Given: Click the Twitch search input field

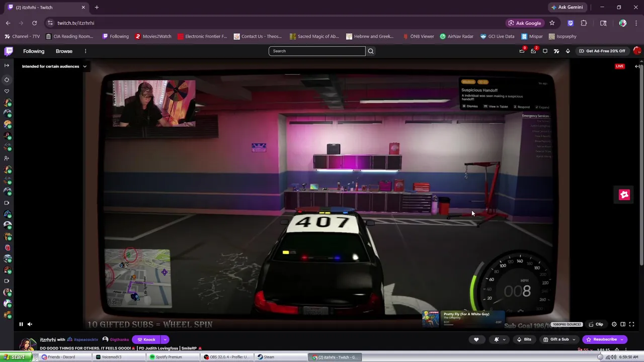Looking at the screenshot, I should pyautogui.click(x=317, y=51).
